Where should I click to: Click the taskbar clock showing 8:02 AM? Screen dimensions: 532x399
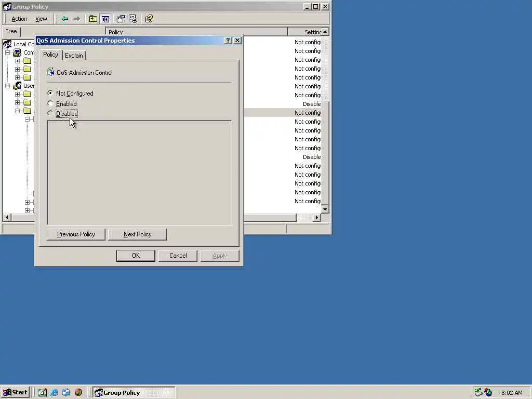[512, 393]
